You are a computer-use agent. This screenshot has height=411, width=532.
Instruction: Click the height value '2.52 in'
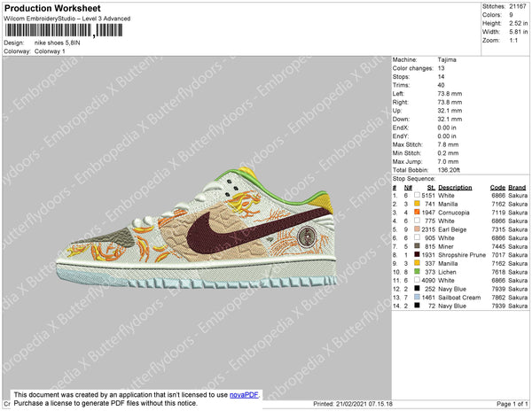pyautogui.click(x=518, y=23)
